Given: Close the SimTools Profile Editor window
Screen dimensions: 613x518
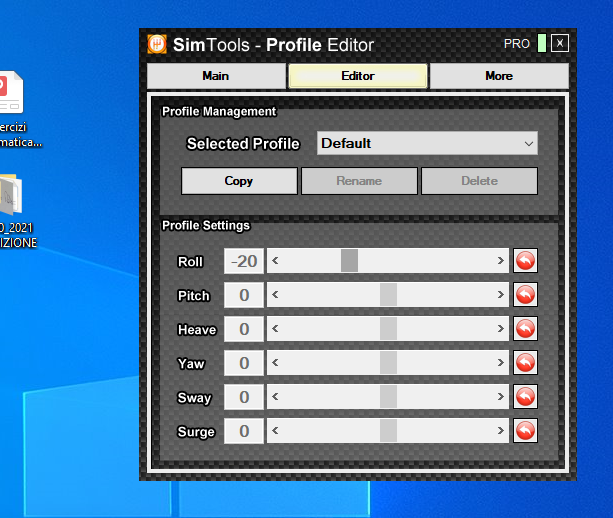Looking at the screenshot, I should coord(560,43).
